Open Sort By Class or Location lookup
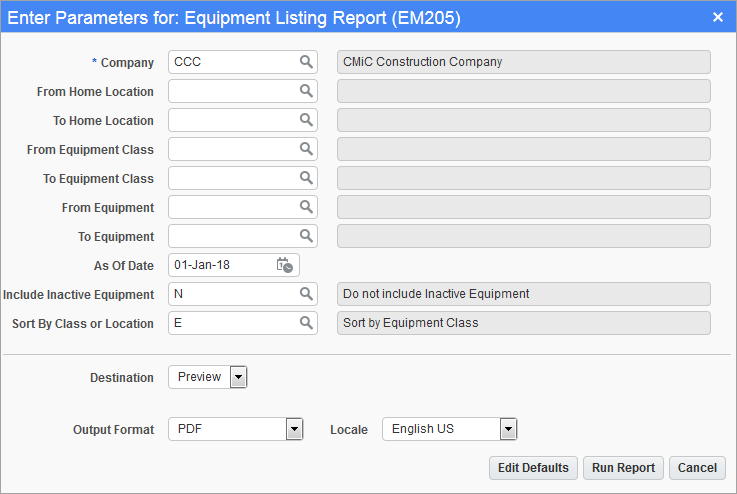 (x=306, y=323)
